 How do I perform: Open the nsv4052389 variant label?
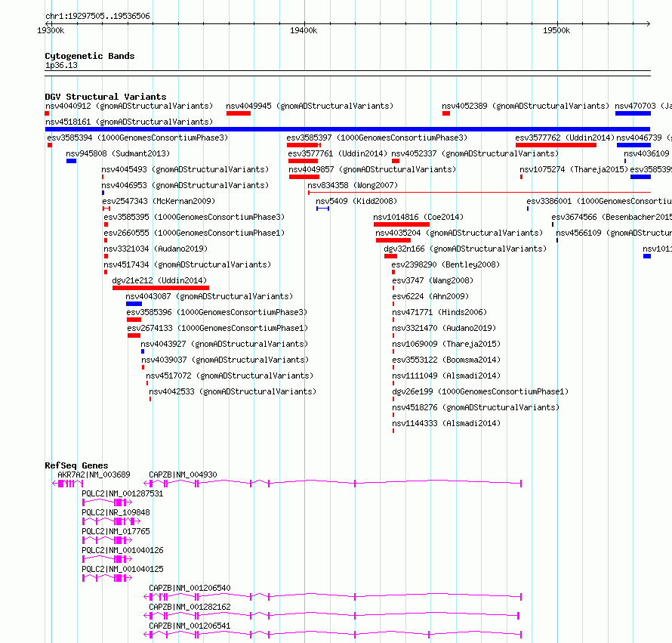526,106
